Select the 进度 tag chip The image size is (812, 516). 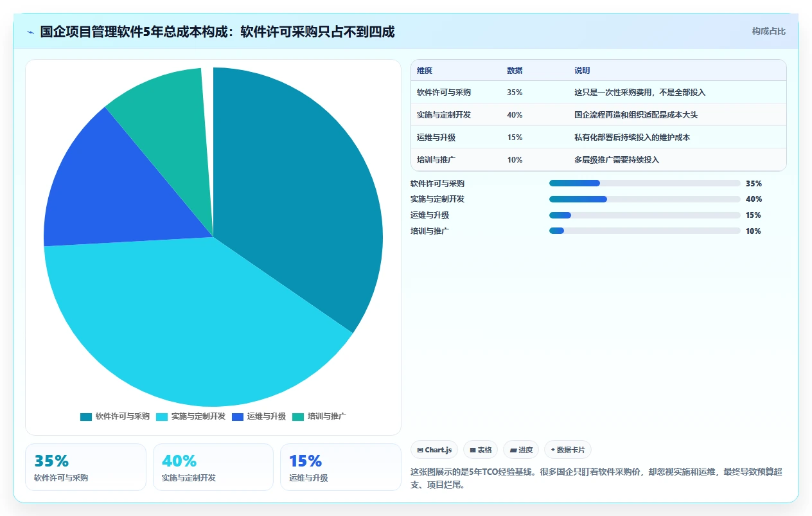pyautogui.click(x=521, y=450)
